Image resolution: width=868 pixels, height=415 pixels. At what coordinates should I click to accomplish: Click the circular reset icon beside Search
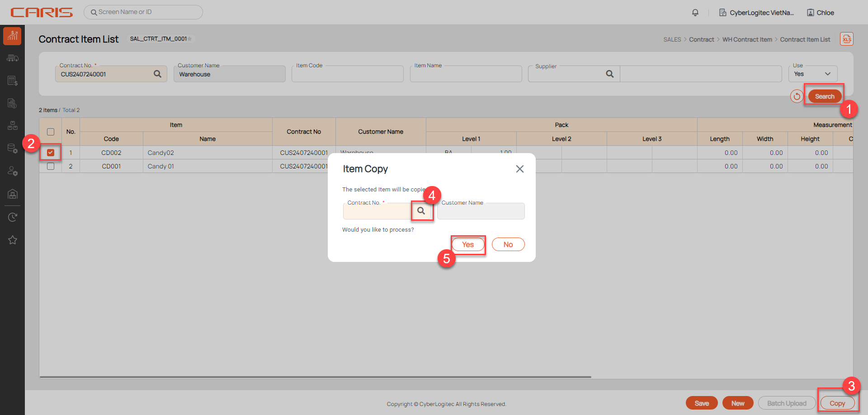(x=797, y=96)
